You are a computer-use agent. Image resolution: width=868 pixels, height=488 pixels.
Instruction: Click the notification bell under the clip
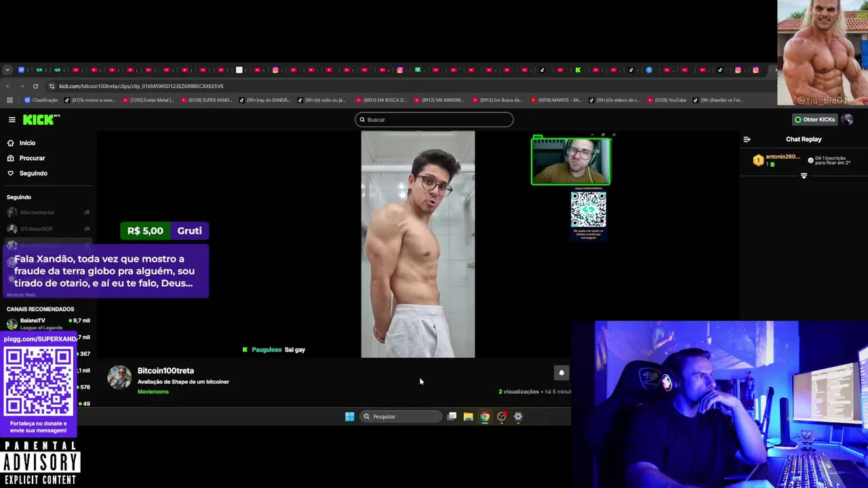pyautogui.click(x=561, y=373)
